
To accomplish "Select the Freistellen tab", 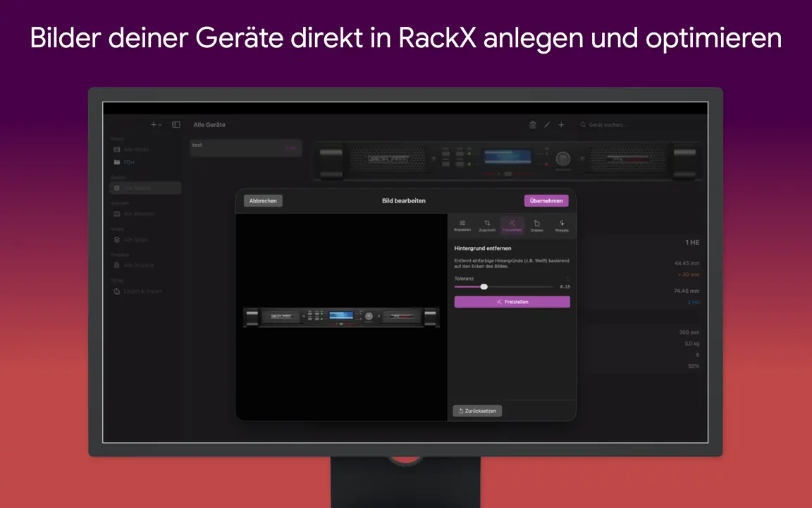I will 512,226.
